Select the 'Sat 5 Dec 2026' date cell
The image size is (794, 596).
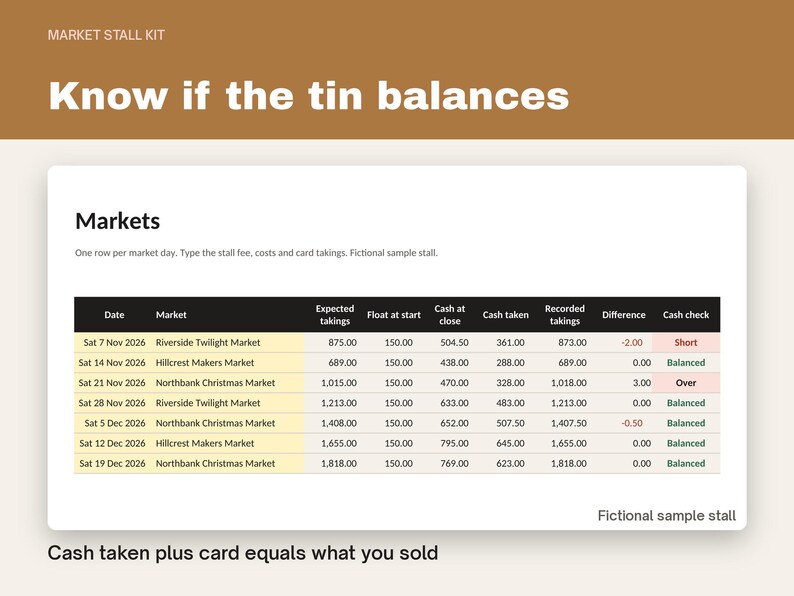115,423
